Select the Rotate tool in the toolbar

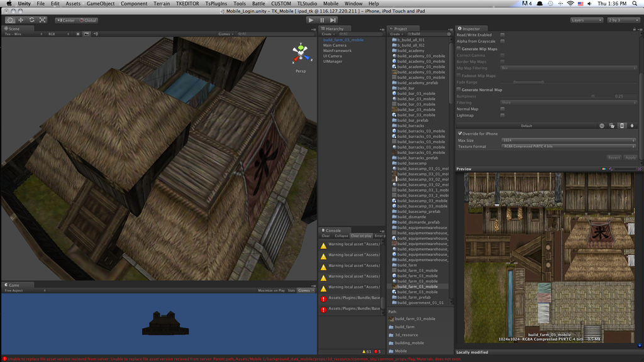point(31,20)
